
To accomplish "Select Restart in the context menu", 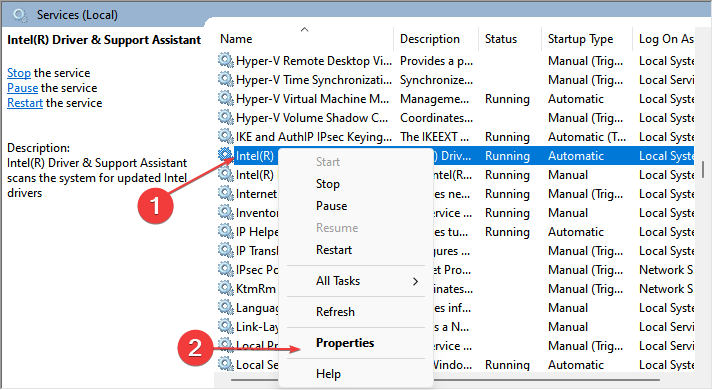I will point(334,250).
